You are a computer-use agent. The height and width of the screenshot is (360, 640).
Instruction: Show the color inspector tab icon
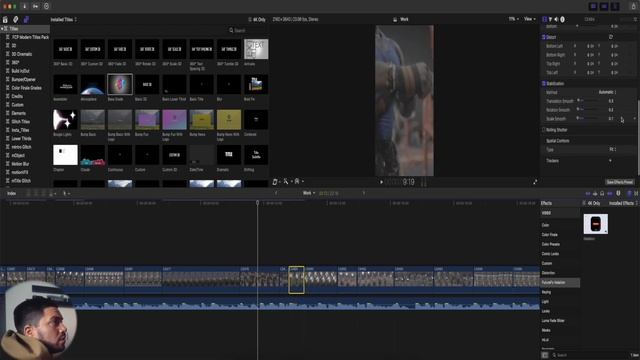pos(550,19)
